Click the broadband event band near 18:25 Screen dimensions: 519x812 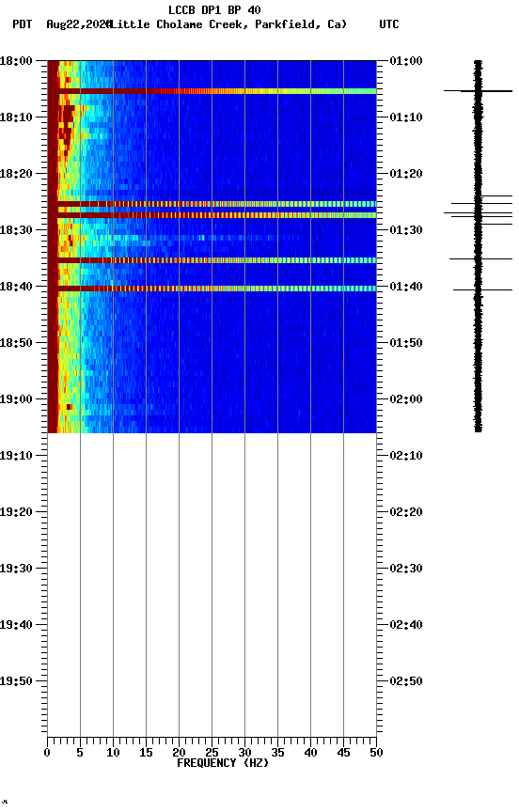212,204
